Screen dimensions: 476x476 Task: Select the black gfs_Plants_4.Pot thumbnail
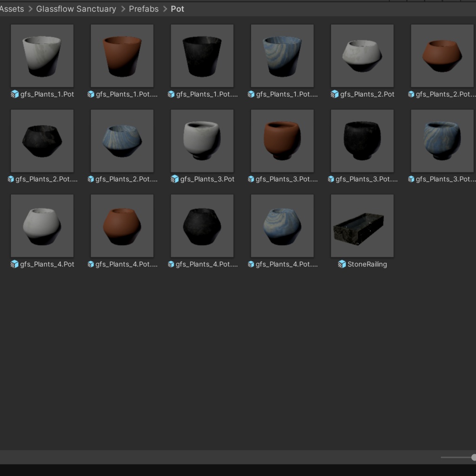202,226
